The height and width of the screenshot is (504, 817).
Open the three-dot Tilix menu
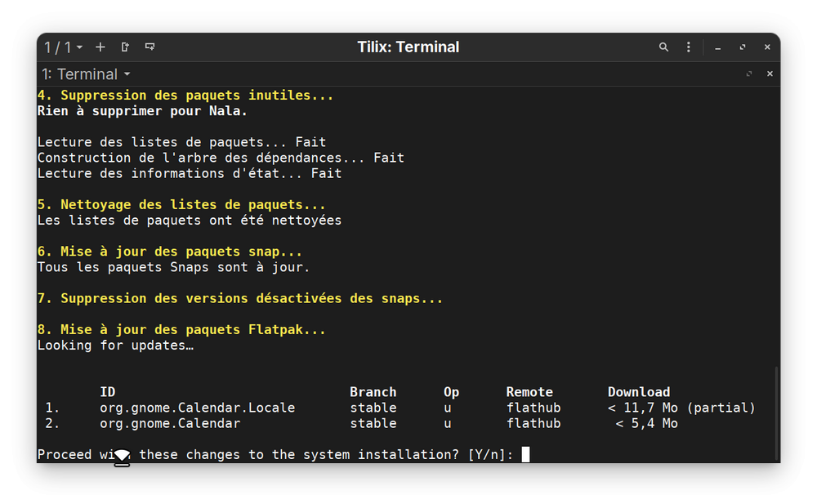click(689, 47)
